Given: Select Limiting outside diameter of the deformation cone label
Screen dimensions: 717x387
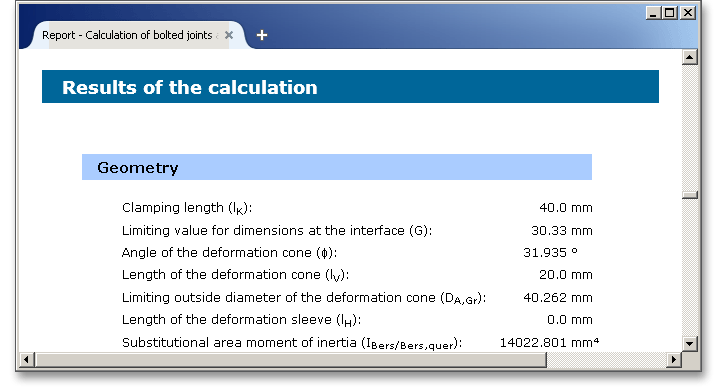Looking at the screenshot, I should pos(304,298).
